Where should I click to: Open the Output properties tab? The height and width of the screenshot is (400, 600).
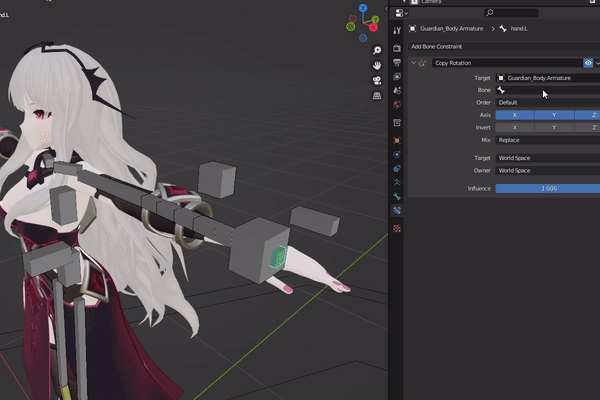click(x=397, y=62)
